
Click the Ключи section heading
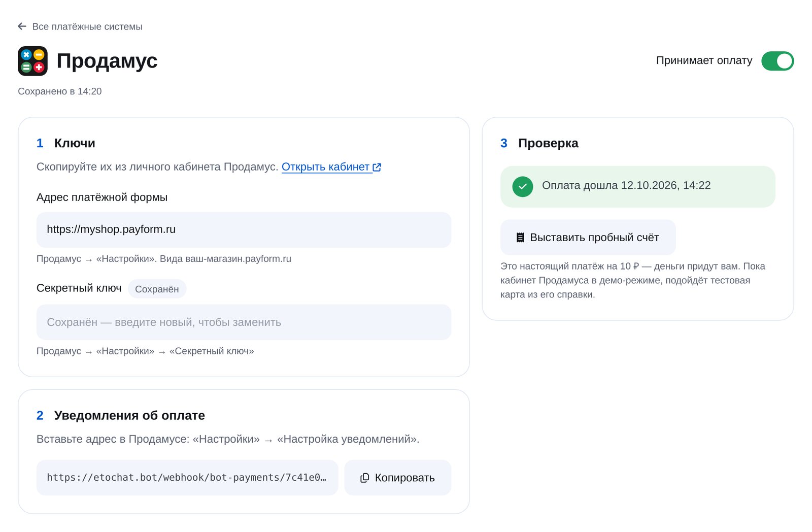(75, 143)
